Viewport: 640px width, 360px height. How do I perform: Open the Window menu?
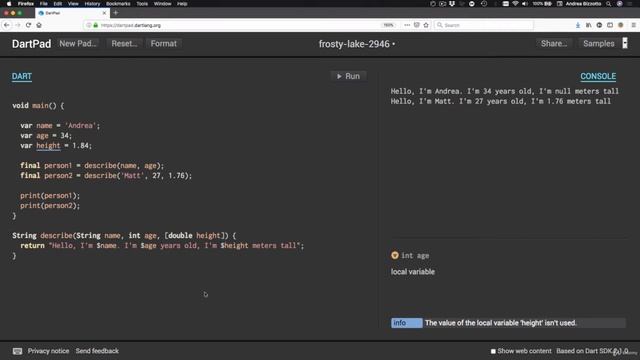point(162,4)
